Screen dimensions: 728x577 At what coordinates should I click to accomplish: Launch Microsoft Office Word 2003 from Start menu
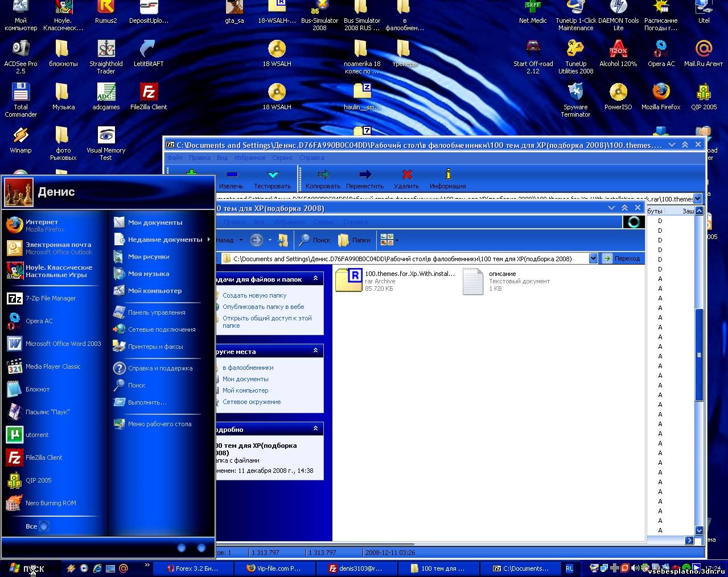[x=54, y=344]
